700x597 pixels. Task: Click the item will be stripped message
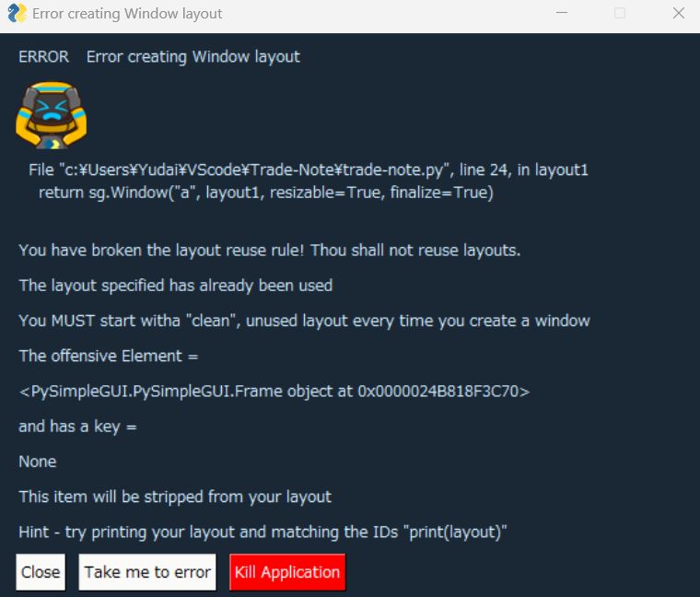click(x=175, y=497)
